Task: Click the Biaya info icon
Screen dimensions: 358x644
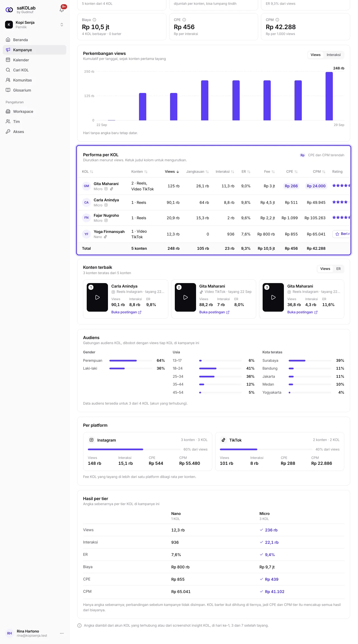Action: tap(95, 20)
